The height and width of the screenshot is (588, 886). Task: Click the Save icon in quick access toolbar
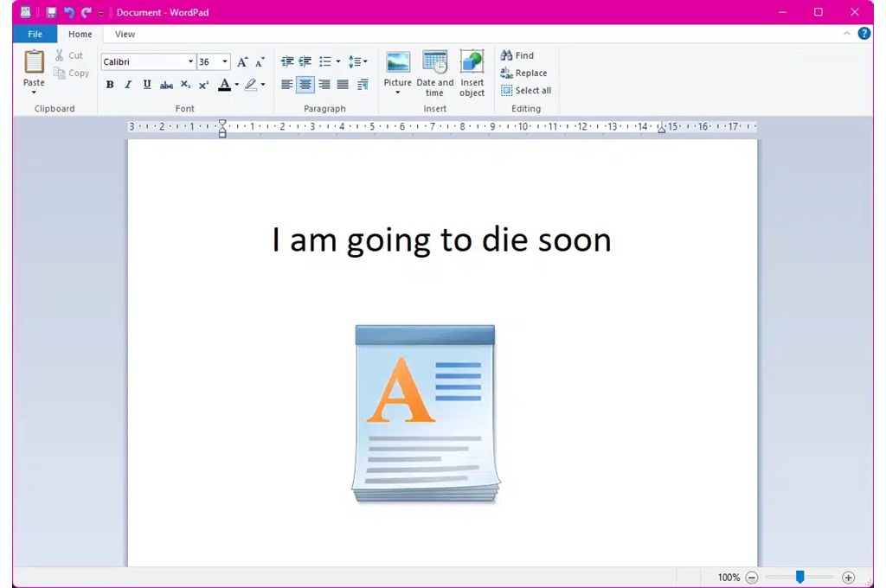(x=51, y=12)
